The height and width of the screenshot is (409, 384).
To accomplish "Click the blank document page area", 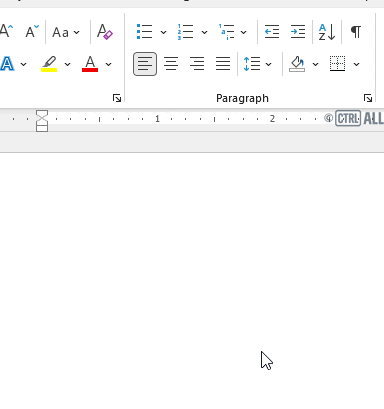I will pyautogui.click(x=192, y=281).
